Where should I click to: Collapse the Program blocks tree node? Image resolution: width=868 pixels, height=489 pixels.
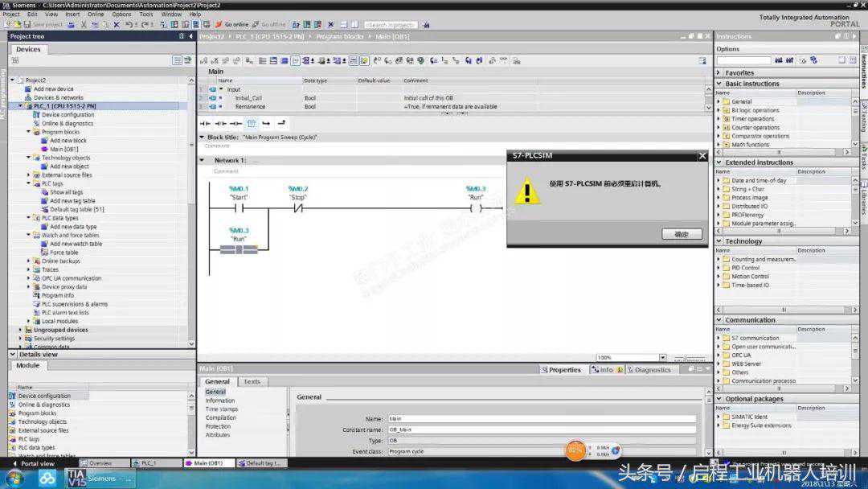[x=28, y=132]
